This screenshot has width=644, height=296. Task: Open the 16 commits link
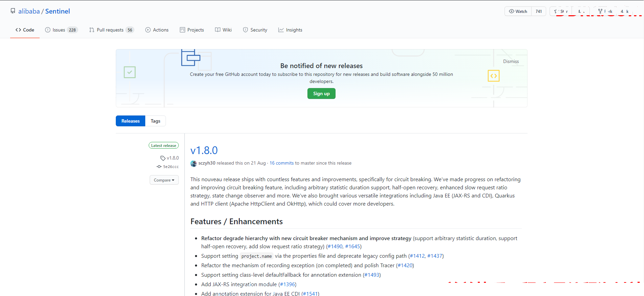click(x=281, y=163)
